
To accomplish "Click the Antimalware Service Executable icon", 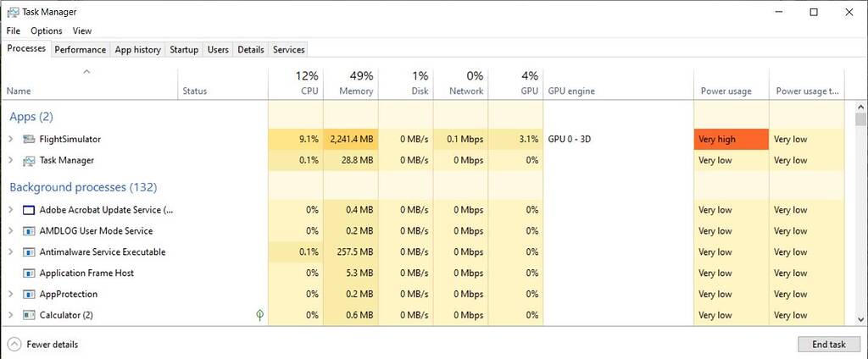I will coord(30,252).
